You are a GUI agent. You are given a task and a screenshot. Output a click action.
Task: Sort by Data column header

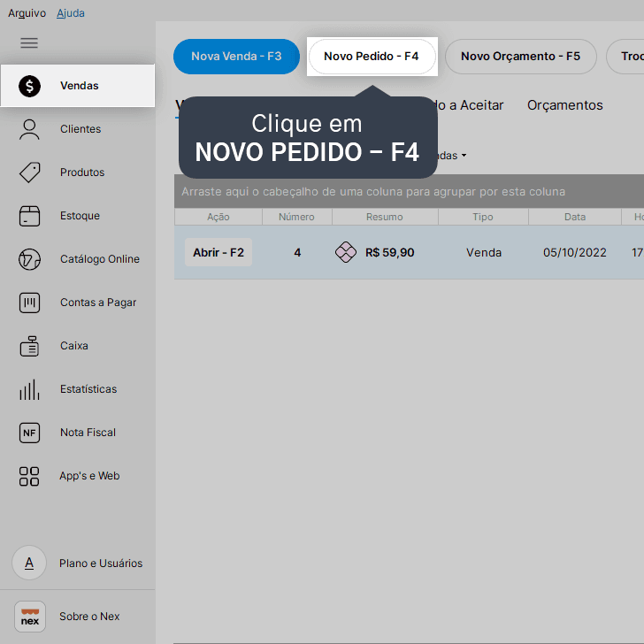pyautogui.click(x=575, y=217)
